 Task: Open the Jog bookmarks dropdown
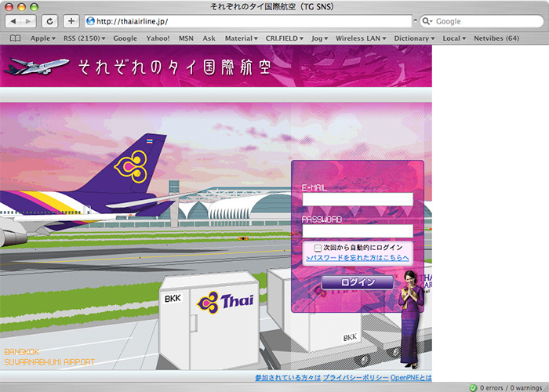pos(319,38)
